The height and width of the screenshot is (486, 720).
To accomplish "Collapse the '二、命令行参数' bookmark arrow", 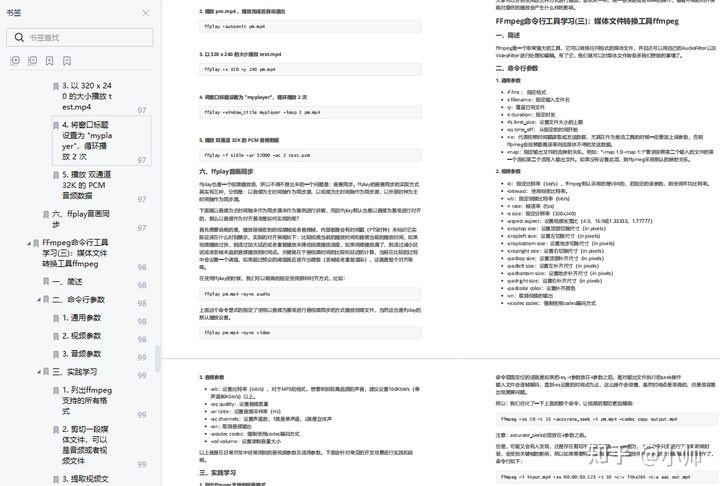I will point(39,300).
